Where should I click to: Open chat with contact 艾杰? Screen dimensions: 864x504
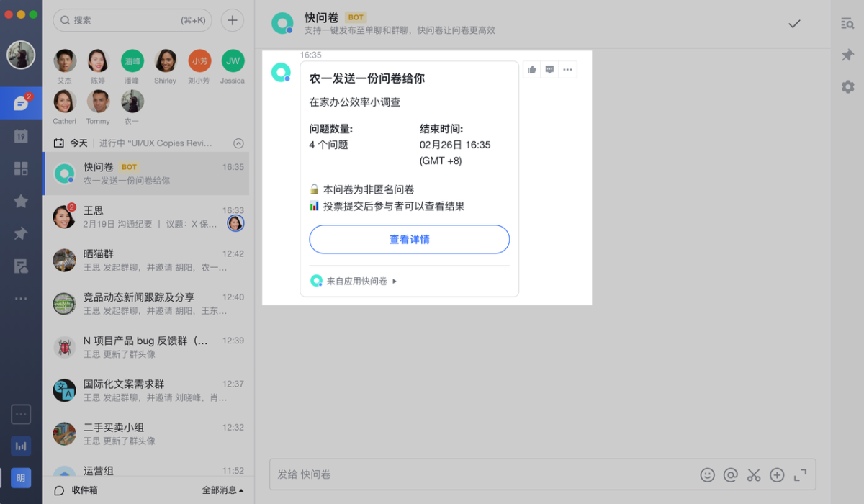(65, 66)
